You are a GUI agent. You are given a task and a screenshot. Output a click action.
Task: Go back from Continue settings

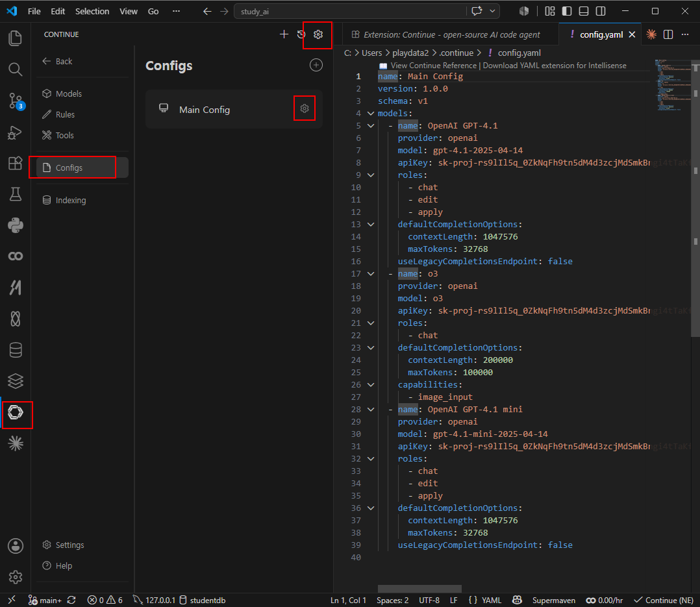click(58, 61)
